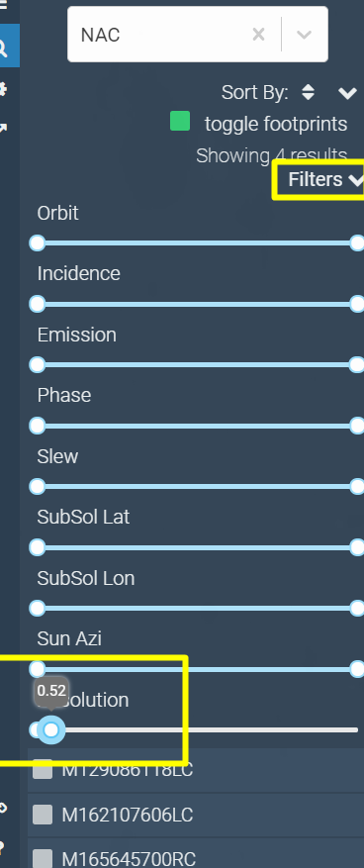Open the gear settings icon in the sidebar

[x=3, y=89]
